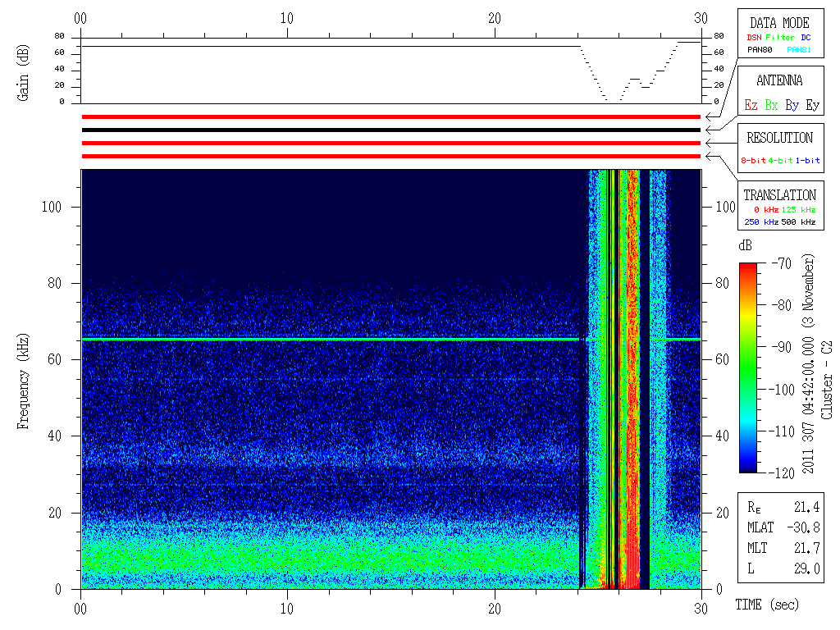
Task: Select the black Ey antenna label
Action: 811,105
